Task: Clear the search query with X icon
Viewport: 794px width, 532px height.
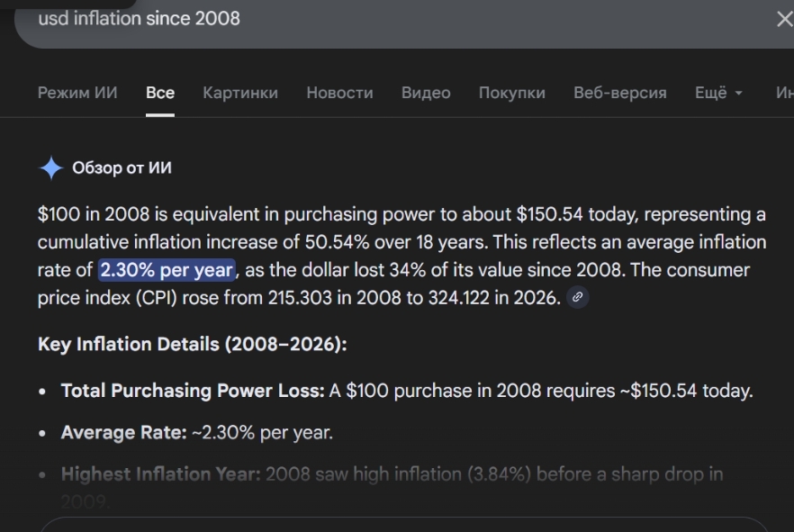Action: coord(783,19)
